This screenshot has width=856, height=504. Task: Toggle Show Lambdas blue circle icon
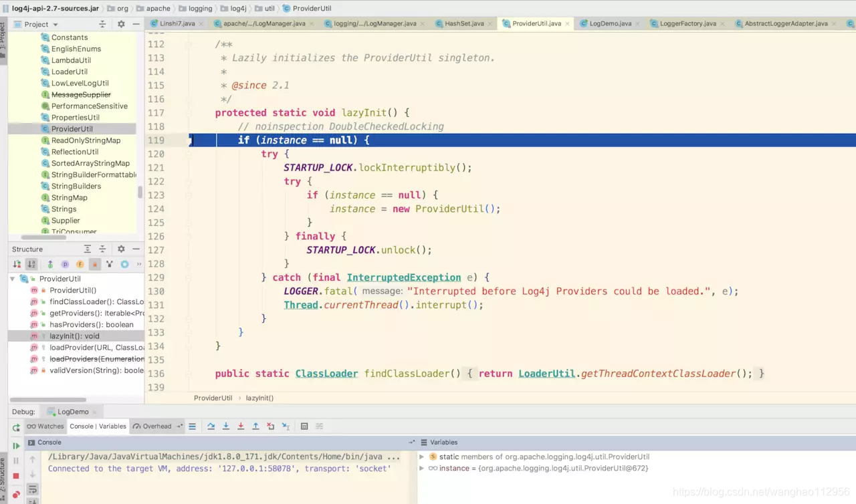point(124,265)
